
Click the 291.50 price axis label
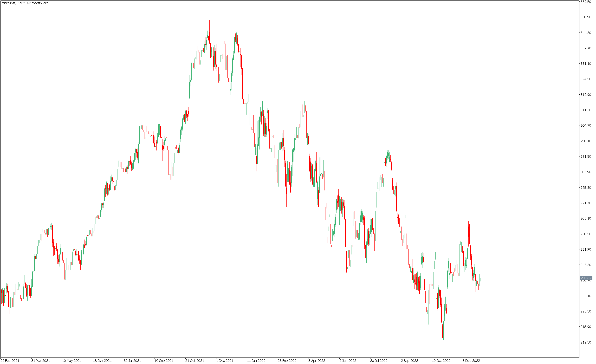[x=586, y=156]
